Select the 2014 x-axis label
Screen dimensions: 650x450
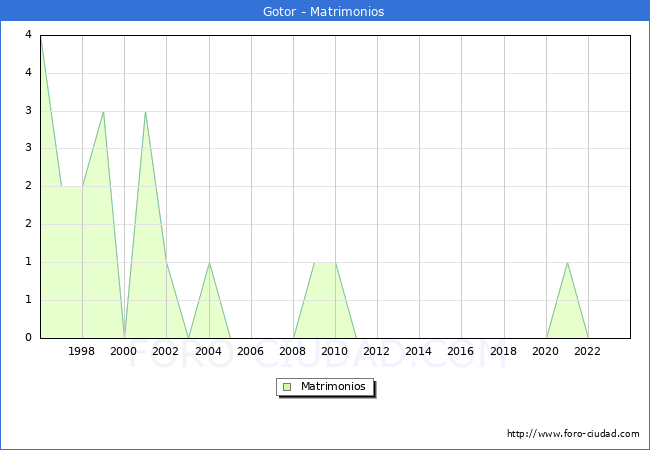418,351
